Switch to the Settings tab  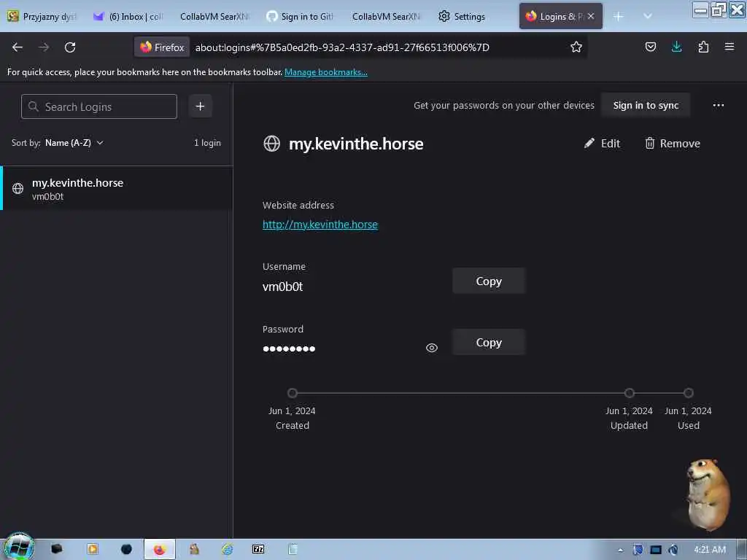tap(462, 17)
